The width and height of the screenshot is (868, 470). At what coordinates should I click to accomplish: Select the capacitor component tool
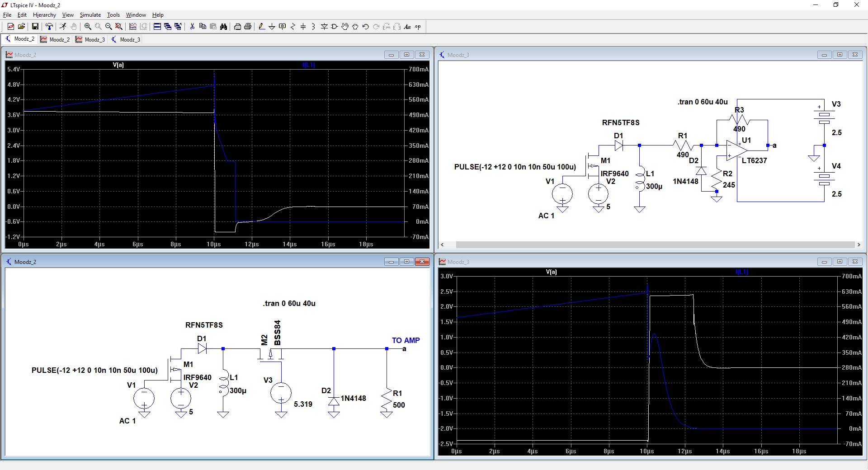pos(303,27)
